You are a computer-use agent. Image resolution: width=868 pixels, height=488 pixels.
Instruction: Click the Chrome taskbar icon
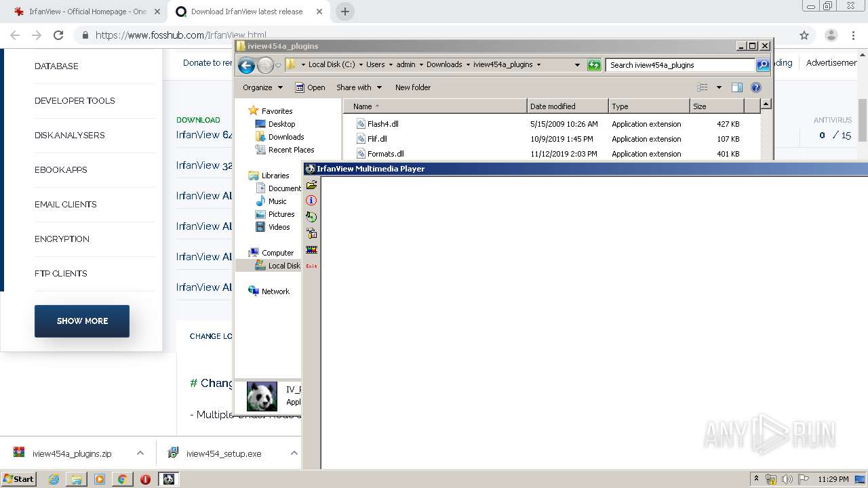[122, 479]
